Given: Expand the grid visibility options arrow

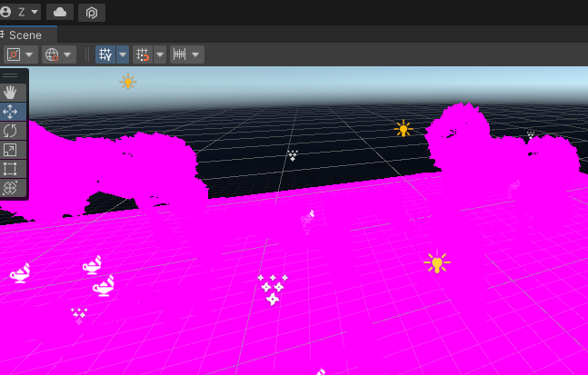Looking at the screenshot, I should coord(122,54).
